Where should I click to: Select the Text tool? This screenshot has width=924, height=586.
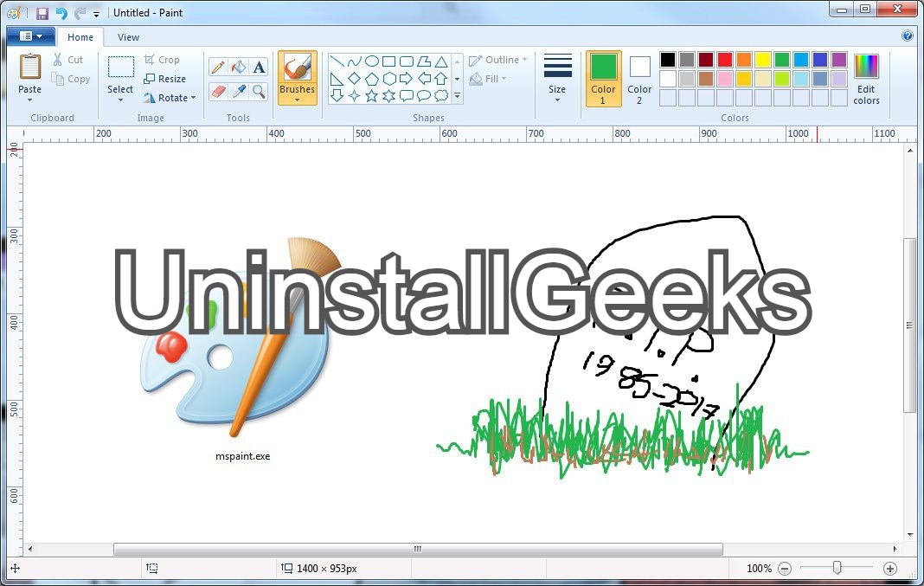tap(259, 67)
